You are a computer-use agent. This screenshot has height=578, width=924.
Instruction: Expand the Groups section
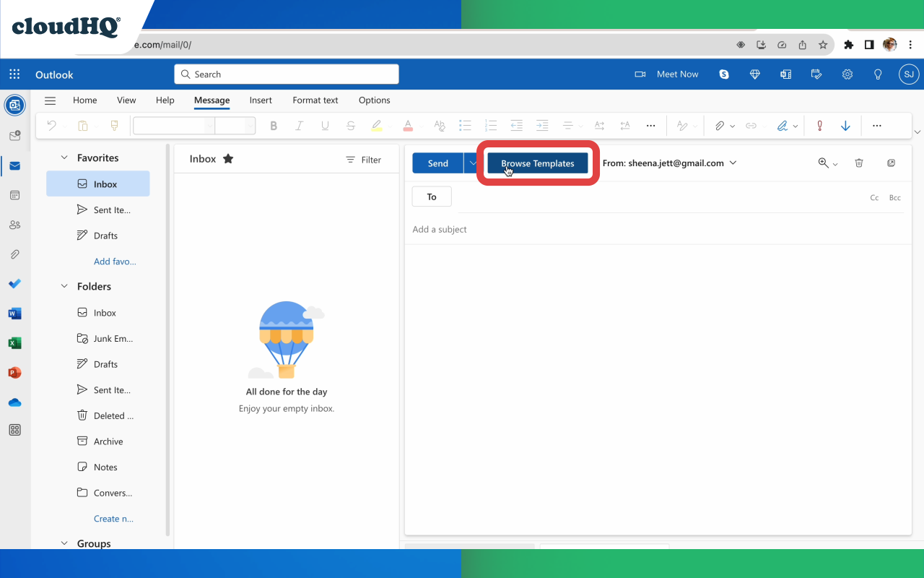[64, 543]
